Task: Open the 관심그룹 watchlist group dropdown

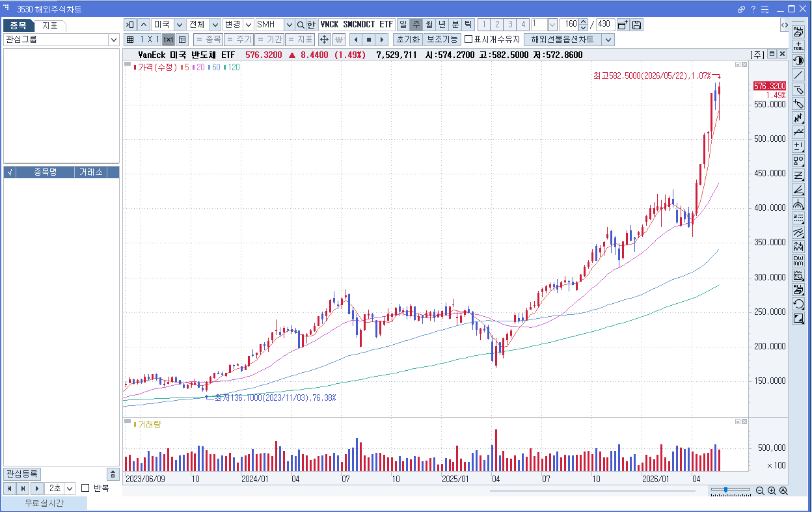Action: (114, 40)
